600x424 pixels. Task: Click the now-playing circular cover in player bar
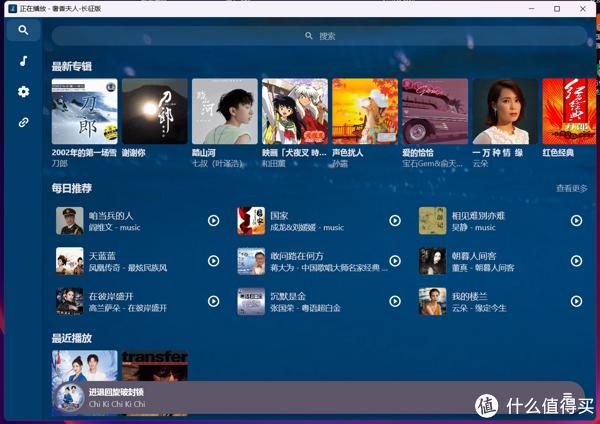coord(70,398)
